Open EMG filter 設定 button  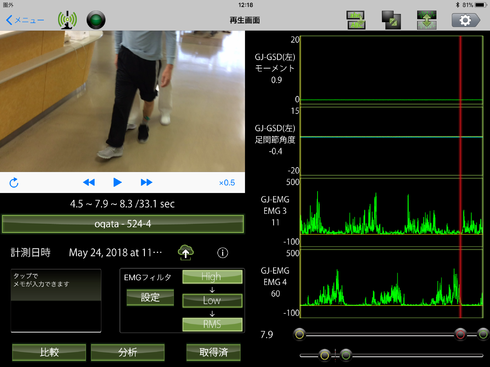tap(150, 297)
